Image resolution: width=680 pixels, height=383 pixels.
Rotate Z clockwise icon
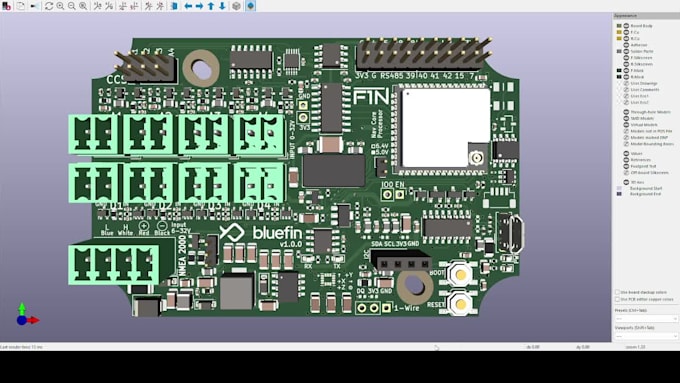click(149, 6)
